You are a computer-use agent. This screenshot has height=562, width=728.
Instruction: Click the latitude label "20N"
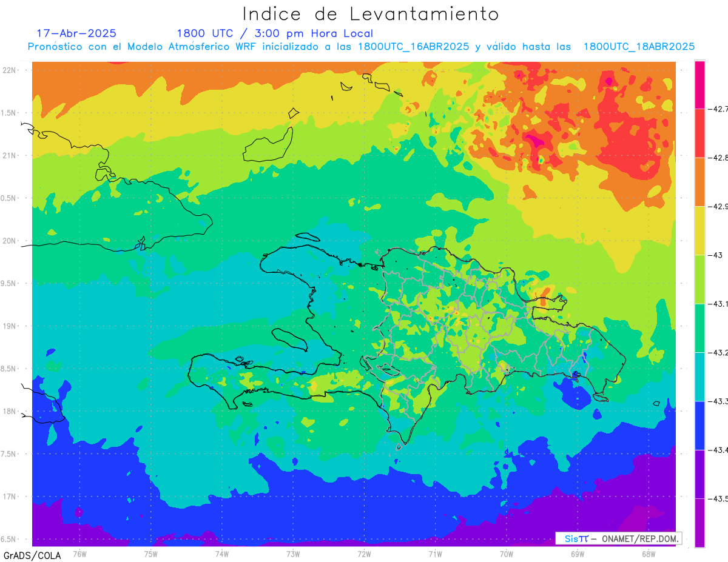pos(10,241)
